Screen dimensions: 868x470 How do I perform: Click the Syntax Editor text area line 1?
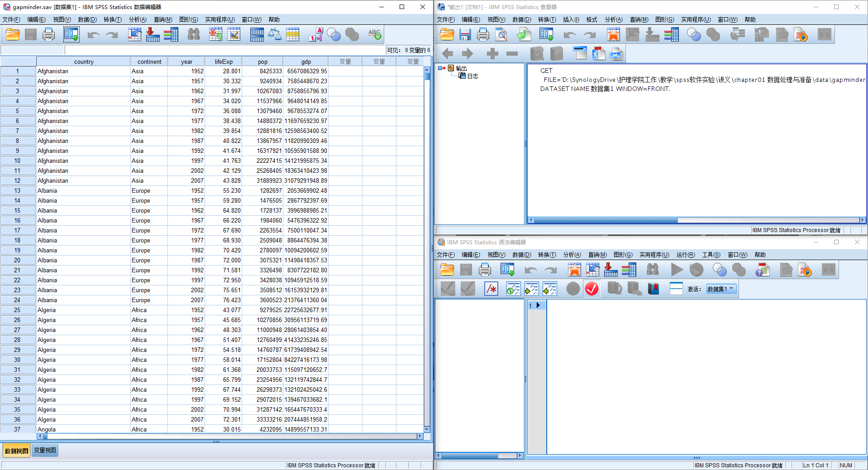(706, 305)
